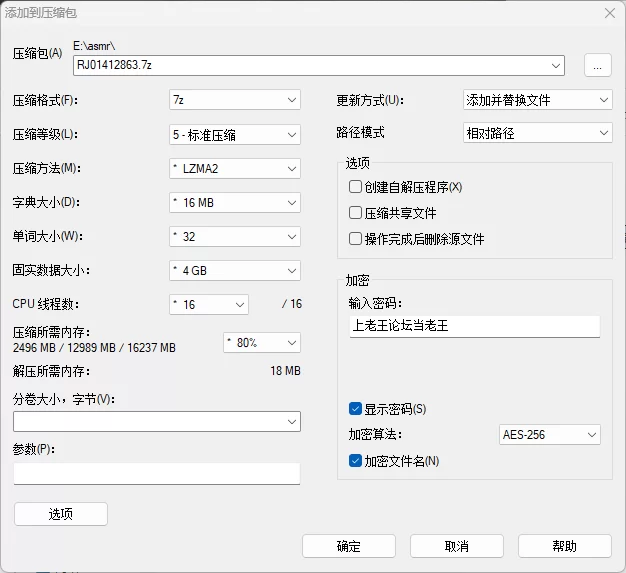The height and width of the screenshot is (573, 626).
Task: Open the 压缩格式 7z dropdown
Action: (235, 100)
